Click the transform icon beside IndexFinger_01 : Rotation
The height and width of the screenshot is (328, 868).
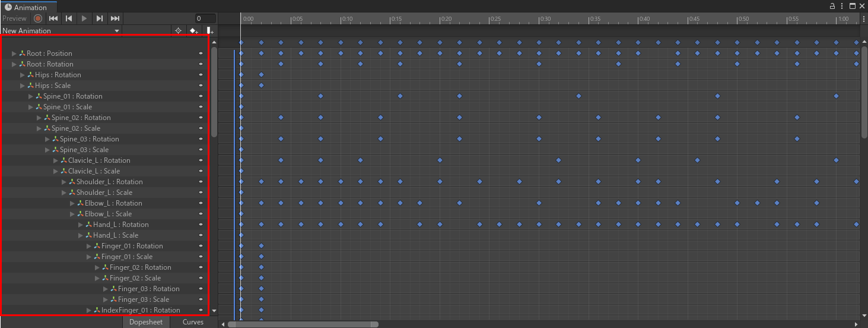[x=97, y=310]
